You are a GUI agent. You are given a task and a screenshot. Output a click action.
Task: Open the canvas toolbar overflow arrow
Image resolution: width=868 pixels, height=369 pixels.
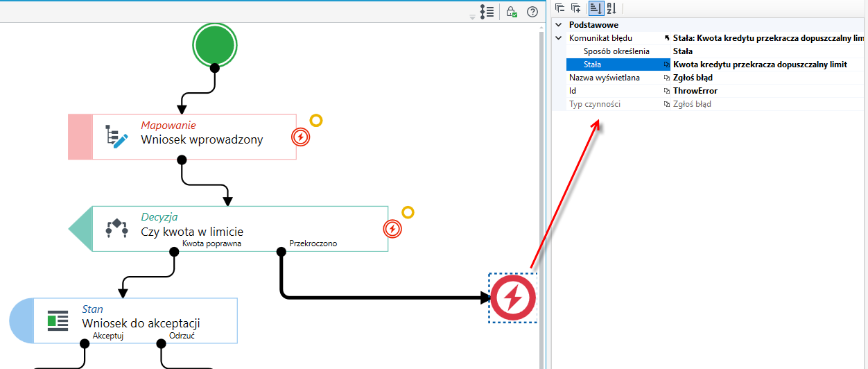tap(472, 16)
